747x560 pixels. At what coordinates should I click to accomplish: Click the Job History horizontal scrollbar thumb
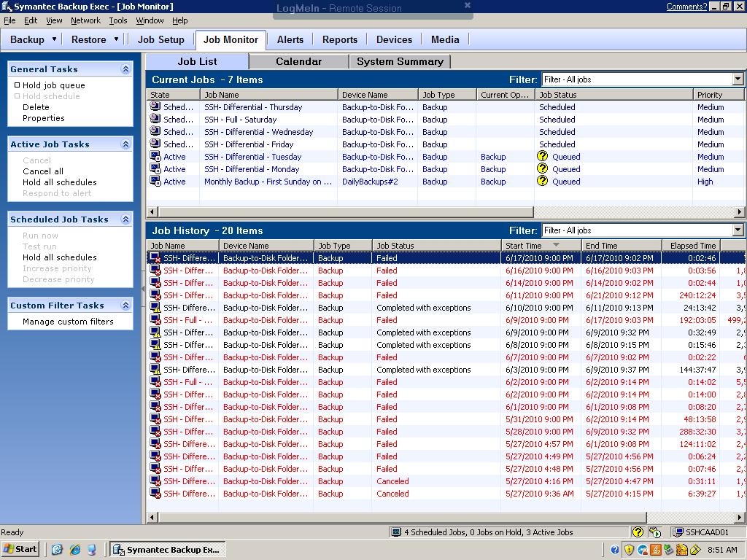pyautogui.click(x=402, y=517)
